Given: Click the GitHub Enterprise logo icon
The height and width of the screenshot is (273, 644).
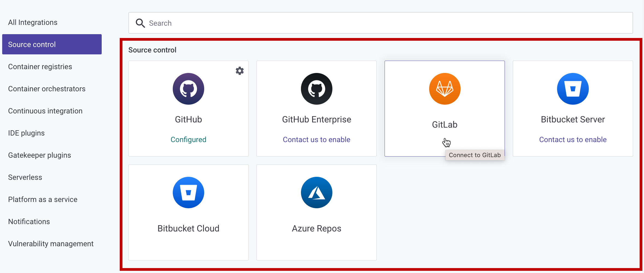Looking at the screenshot, I should click(x=317, y=89).
